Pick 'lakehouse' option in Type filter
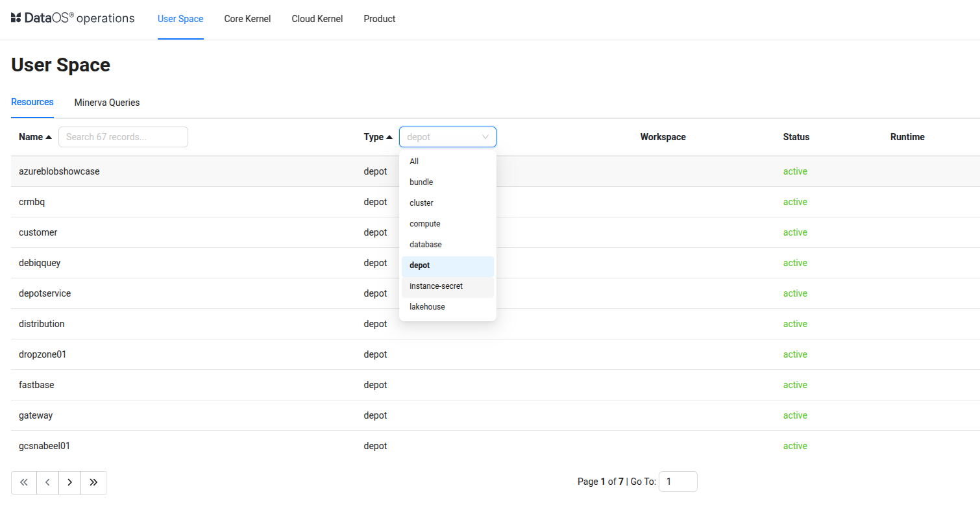Viewport: 980px width, 527px height. (x=427, y=307)
